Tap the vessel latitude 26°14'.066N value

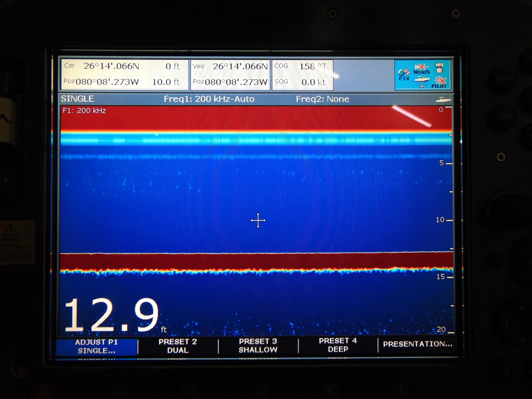point(240,66)
